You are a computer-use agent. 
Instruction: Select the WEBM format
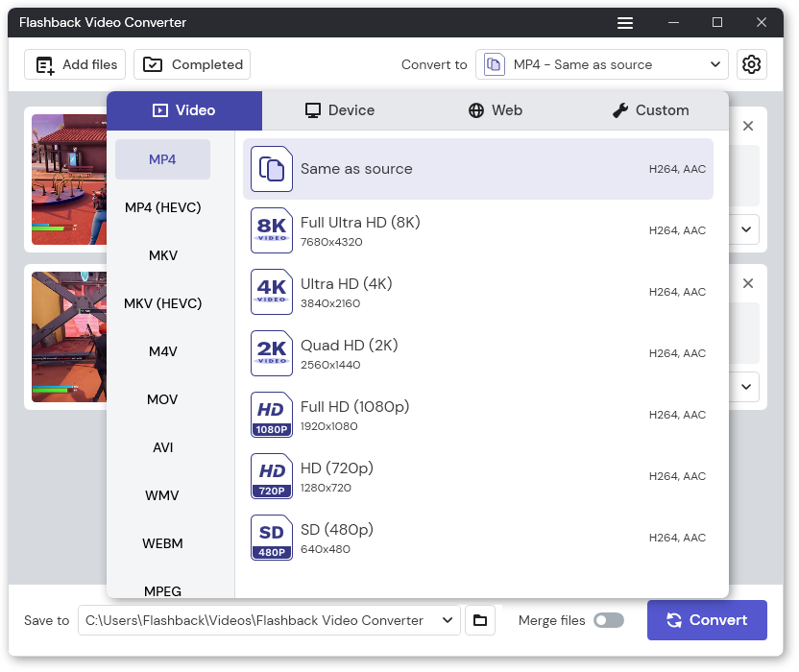click(162, 543)
